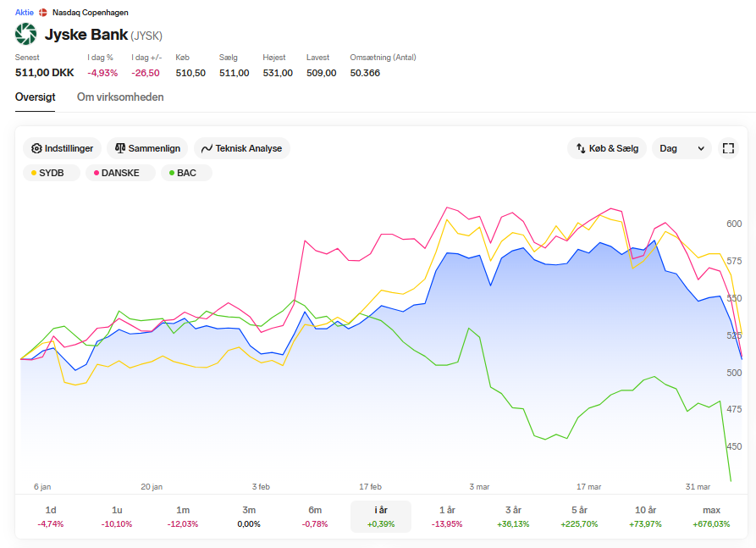This screenshot has height=548, width=756.
Task: Click the green BAC legend dot
Action: 172,173
